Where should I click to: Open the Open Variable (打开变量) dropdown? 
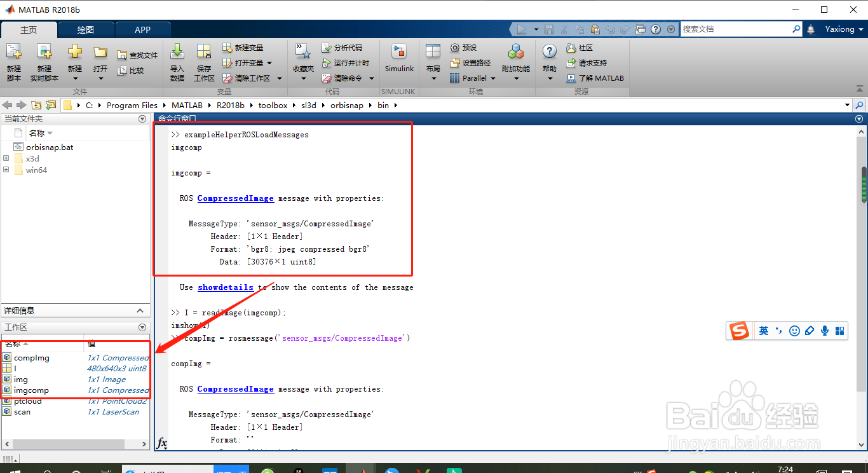tap(247, 63)
